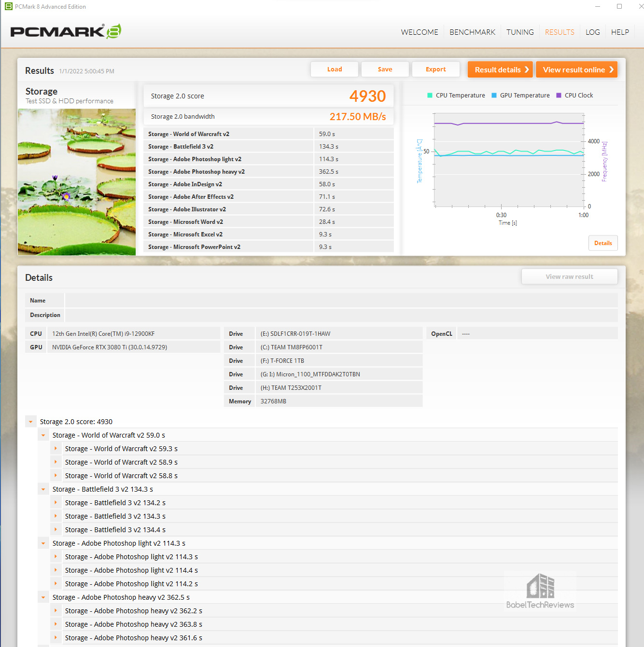The image size is (644, 647).
Task: Click View result online button
Action: (x=576, y=69)
